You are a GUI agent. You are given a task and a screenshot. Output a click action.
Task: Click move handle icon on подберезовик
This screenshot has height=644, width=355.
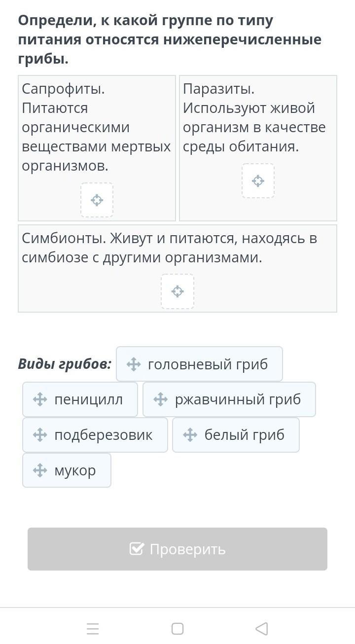click(x=40, y=435)
